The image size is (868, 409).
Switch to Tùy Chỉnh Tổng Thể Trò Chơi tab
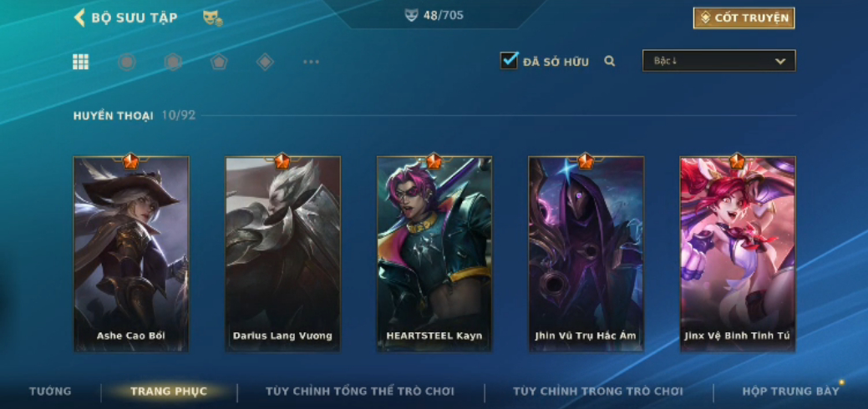[360, 391]
